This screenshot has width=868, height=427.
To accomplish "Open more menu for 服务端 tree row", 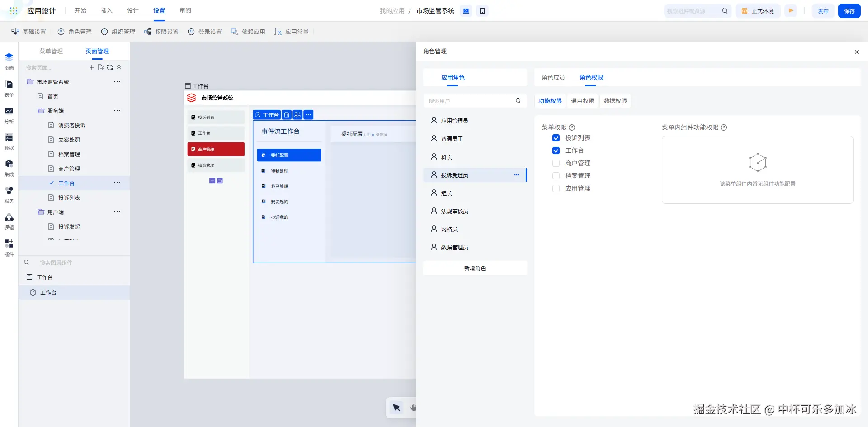I will click(x=117, y=110).
